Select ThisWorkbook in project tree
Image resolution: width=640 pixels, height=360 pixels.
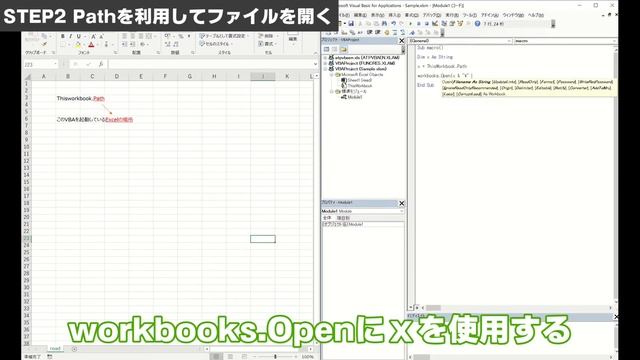coord(360,86)
